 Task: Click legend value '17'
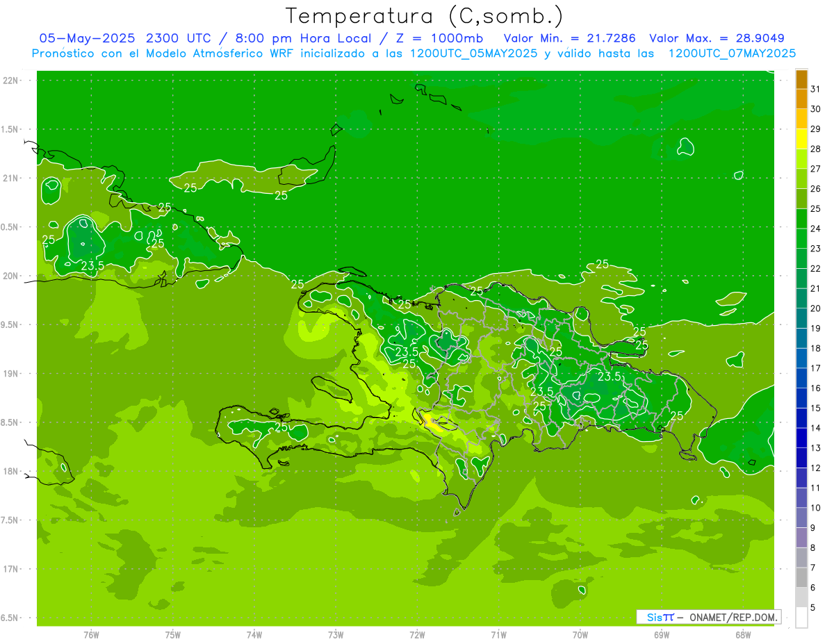816,368
